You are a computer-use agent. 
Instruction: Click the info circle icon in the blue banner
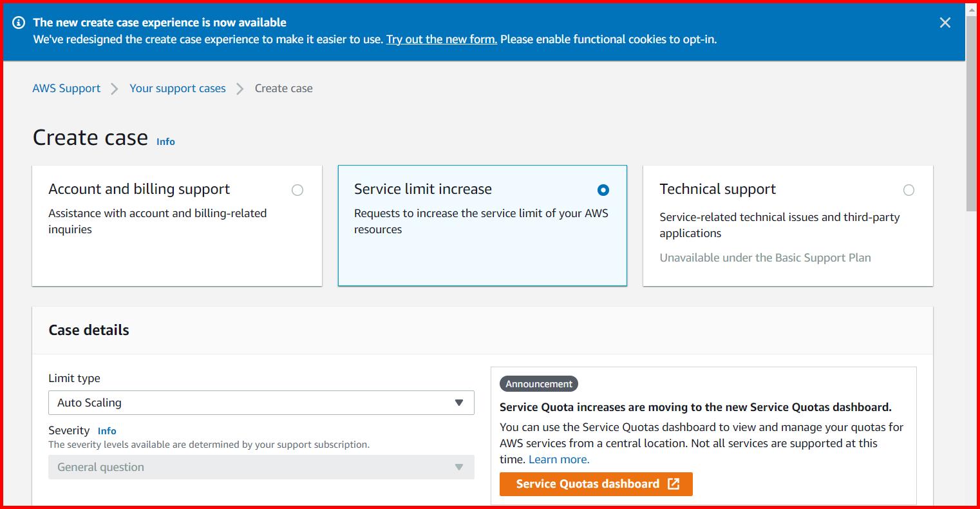point(19,23)
